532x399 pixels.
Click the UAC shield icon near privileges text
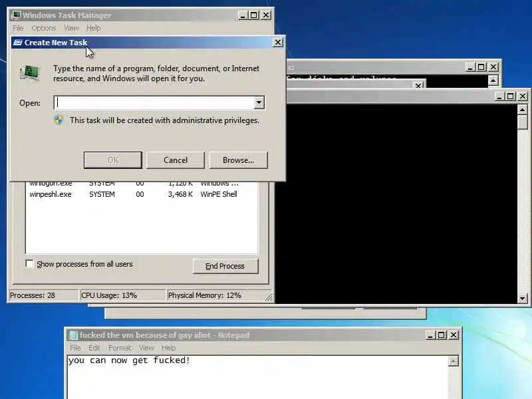59,120
